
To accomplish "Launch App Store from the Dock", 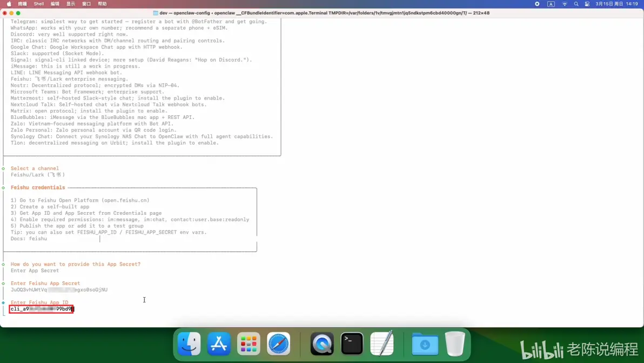I will pyautogui.click(x=219, y=344).
